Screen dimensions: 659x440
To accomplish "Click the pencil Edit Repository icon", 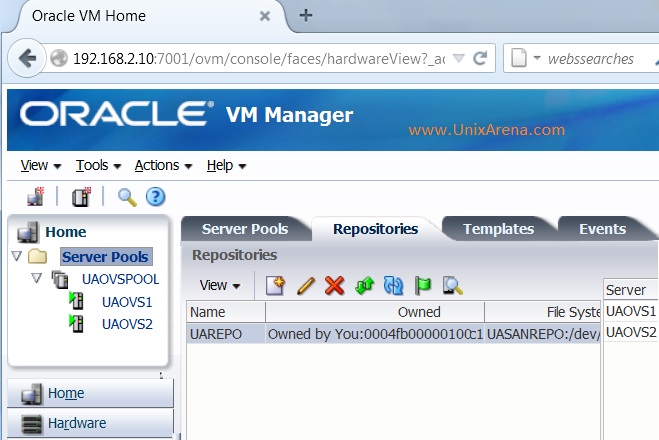I will coord(306,286).
